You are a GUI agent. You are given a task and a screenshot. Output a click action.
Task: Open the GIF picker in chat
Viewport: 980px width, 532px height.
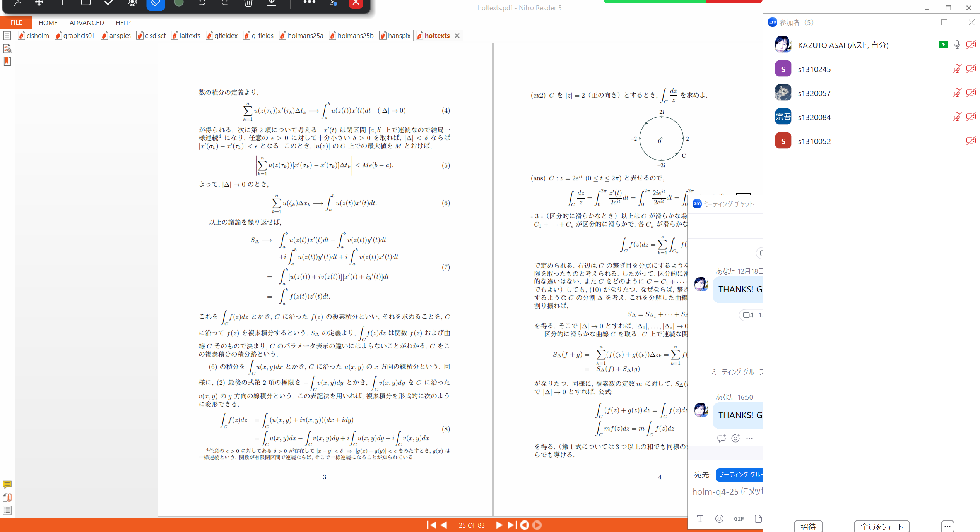pos(739,519)
